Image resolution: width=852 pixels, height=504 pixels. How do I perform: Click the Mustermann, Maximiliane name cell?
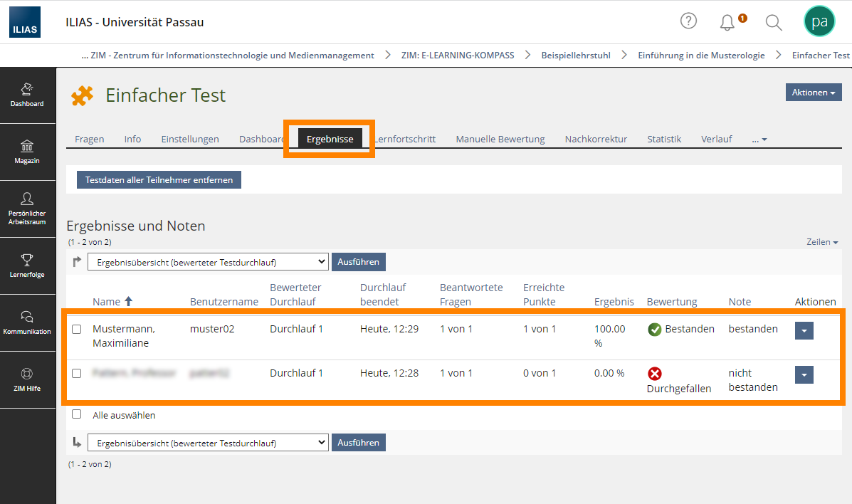pyautogui.click(x=124, y=336)
